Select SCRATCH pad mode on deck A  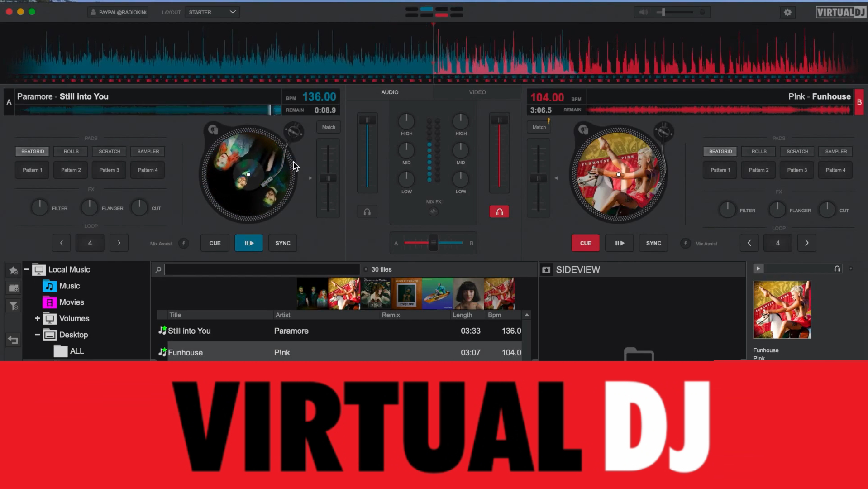[110, 151]
